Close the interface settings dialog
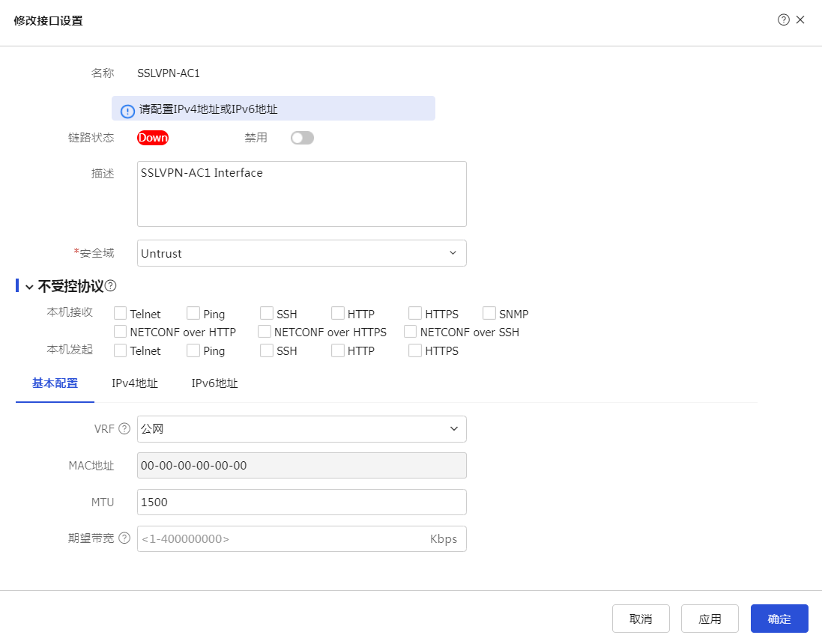Image resolution: width=822 pixels, height=644 pixels. tap(800, 20)
